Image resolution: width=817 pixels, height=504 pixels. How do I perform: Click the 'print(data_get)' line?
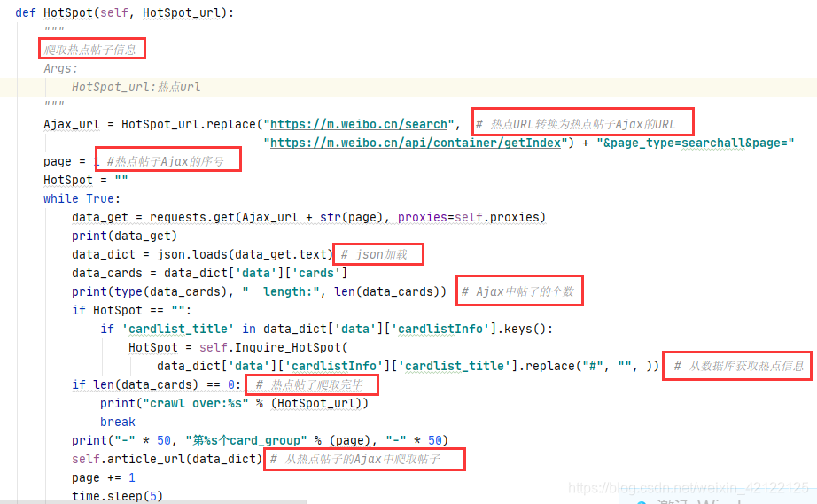coord(125,236)
